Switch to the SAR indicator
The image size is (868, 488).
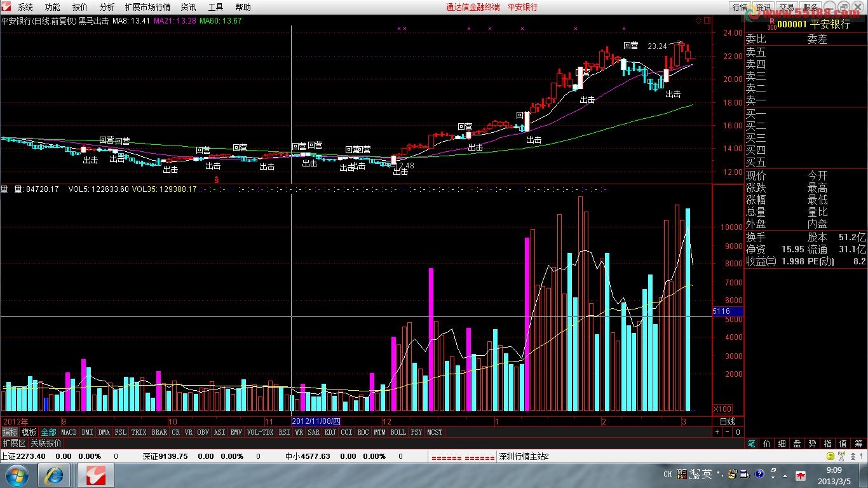point(314,432)
